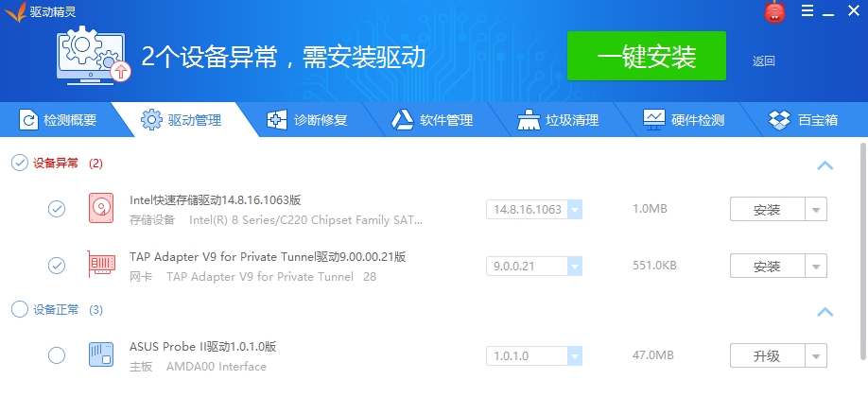The width and height of the screenshot is (868, 397).
Task: Click the TAP Adapter V9 for Private Tunnel驱动 title
Action: click(x=268, y=257)
